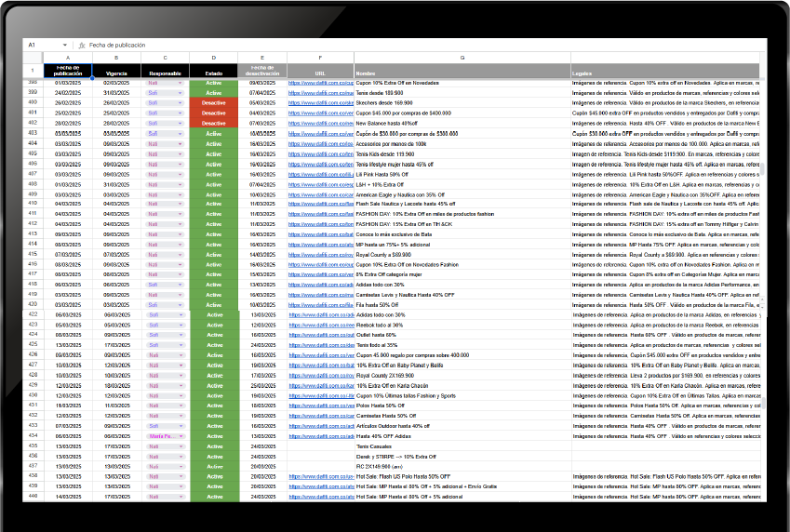The image size is (790, 532).
Task: Click Legales cell in 'Tenis lifestyle mujer' row
Action: pos(665,165)
